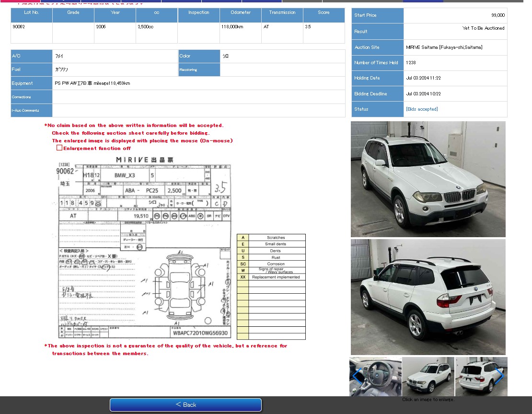Select the middle front-angle car thumbnail
The height and width of the screenshot is (414, 532).
click(x=428, y=376)
